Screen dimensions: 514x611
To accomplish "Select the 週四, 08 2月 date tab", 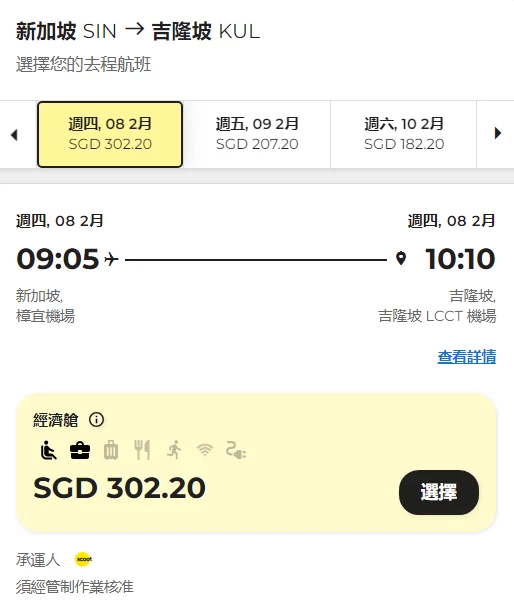I will tap(110, 134).
